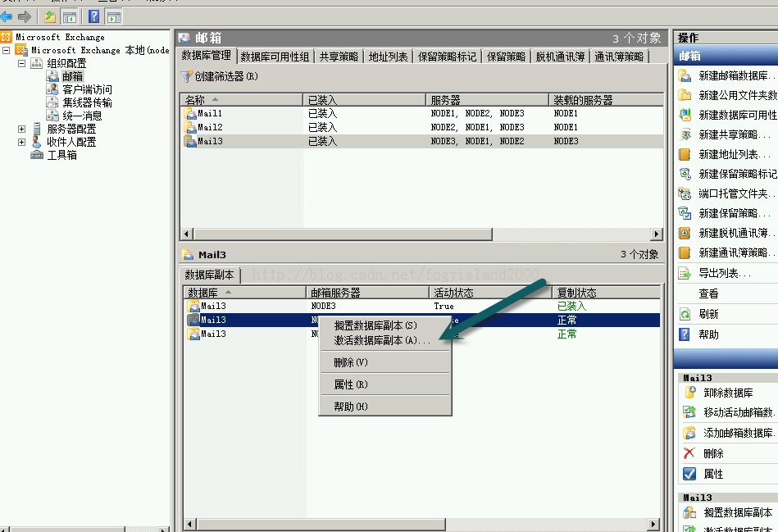Viewport: 778px width, 532px height.
Task: Toggle the console tree pane toolbar icon
Action: click(69, 17)
